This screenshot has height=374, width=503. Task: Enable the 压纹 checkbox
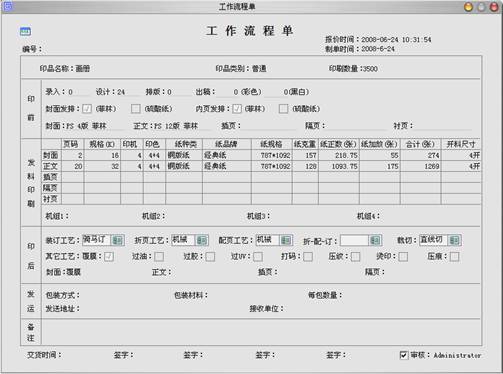(356, 256)
